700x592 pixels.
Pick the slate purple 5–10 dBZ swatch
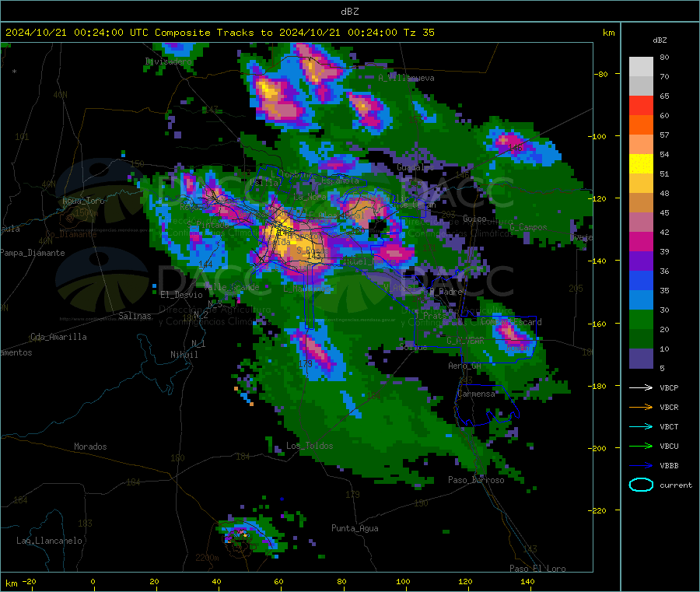point(641,359)
